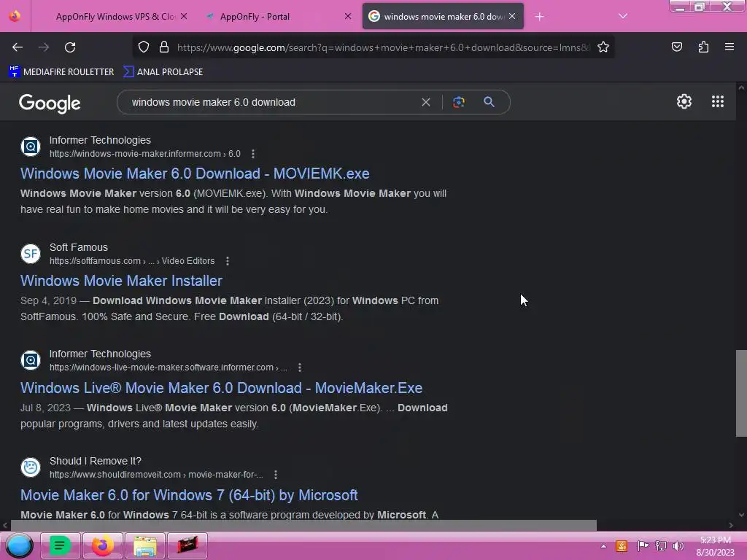
Task: Open more options for Soft Famous result
Action: tap(228, 261)
